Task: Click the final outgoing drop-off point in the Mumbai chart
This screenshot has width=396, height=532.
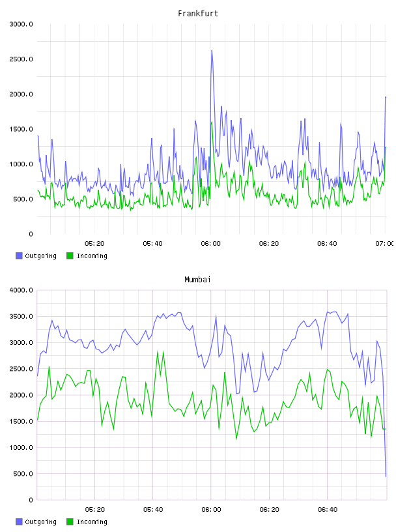Action: tap(386, 476)
